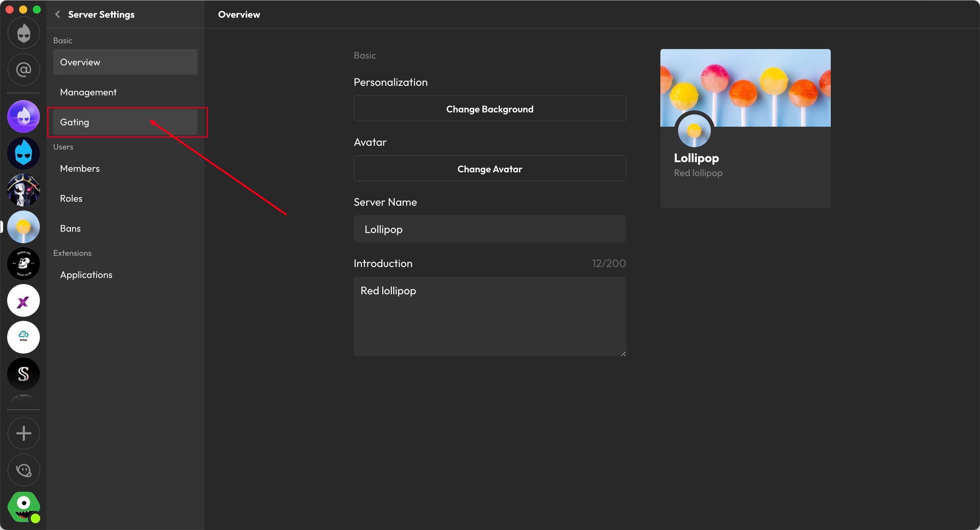The image size is (980, 530).
Task: Open the Gating settings tab
Action: pos(125,122)
